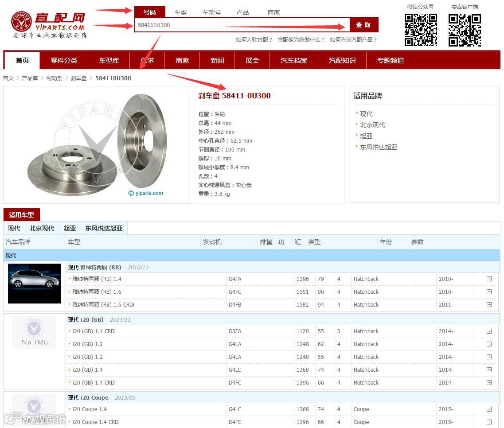Open 零件分类 navigation menu
Screen dimensions: 504x428
point(64,60)
